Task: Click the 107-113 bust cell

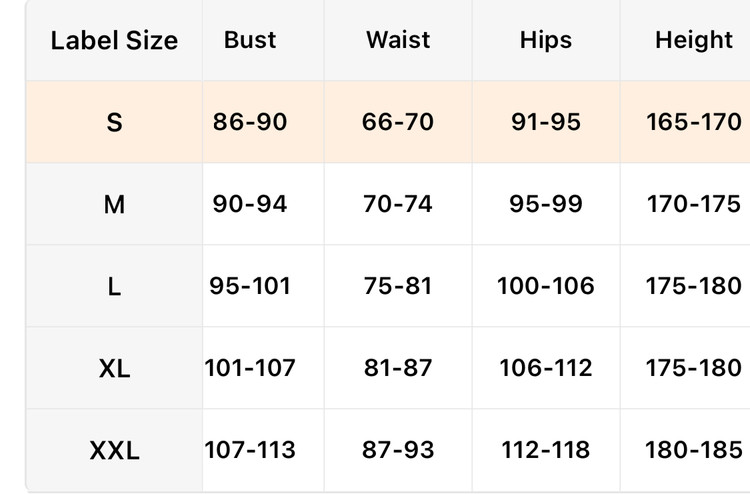Action: coord(250,450)
